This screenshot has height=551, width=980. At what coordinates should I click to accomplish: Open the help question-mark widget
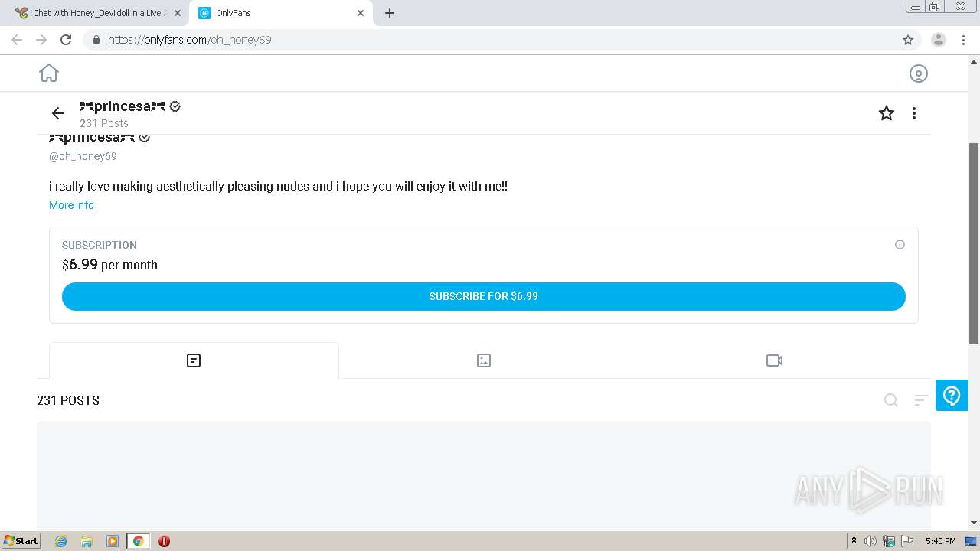952,396
